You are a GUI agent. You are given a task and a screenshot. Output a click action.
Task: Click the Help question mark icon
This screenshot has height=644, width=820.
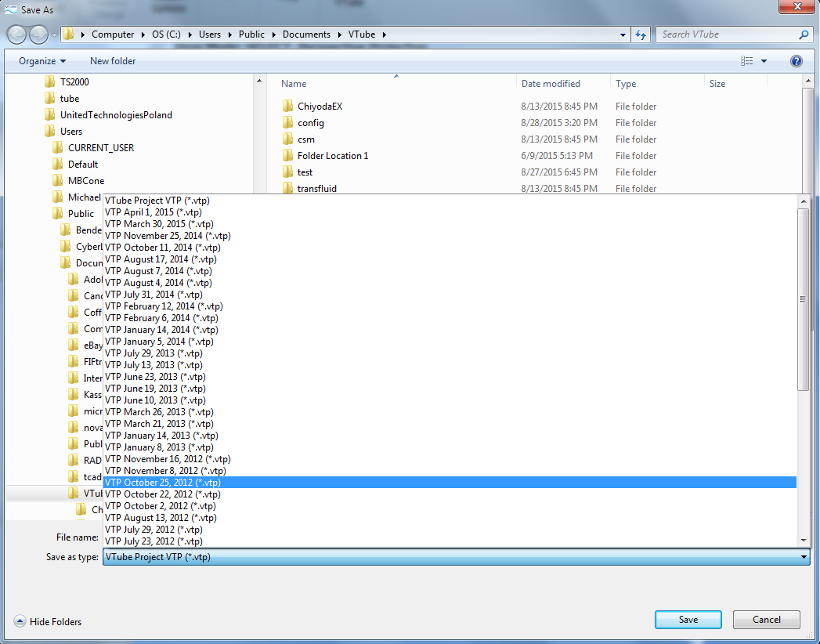(x=797, y=61)
